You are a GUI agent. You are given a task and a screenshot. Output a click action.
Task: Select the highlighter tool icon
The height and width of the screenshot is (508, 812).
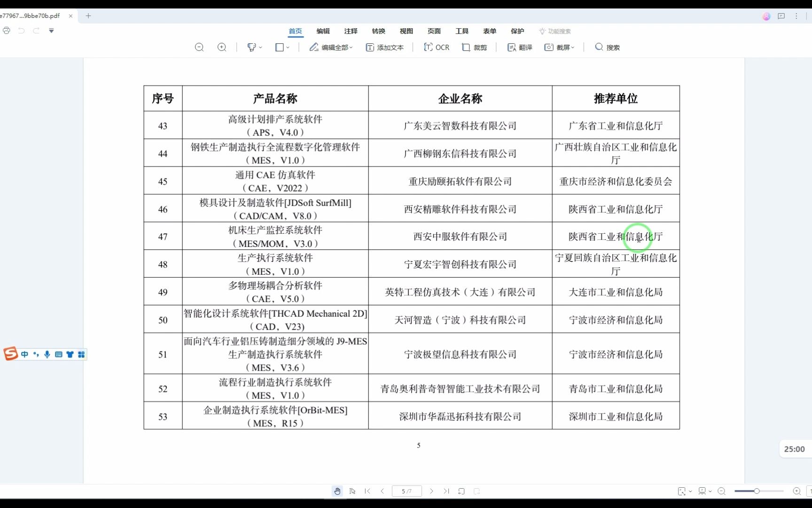pos(251,47)
